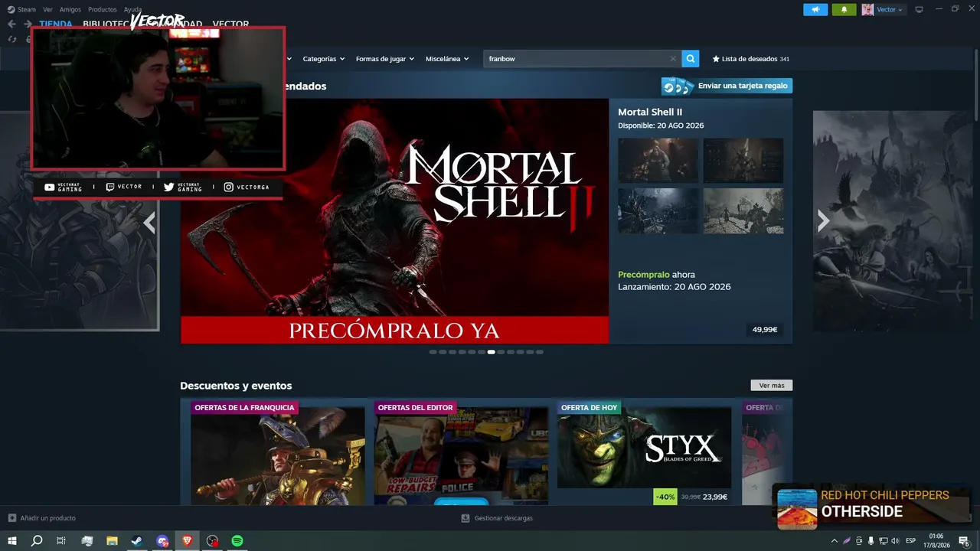This screenshot has width=980, height=551.
Task: Click the plus icon beside Añadir un producto
Action: [x=11, y=518]
